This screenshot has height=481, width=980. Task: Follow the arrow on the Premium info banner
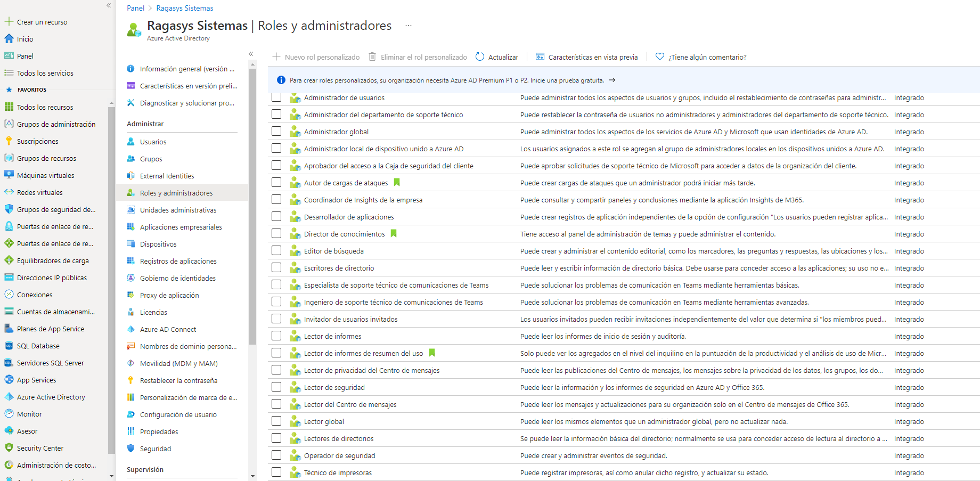[612, 80]
